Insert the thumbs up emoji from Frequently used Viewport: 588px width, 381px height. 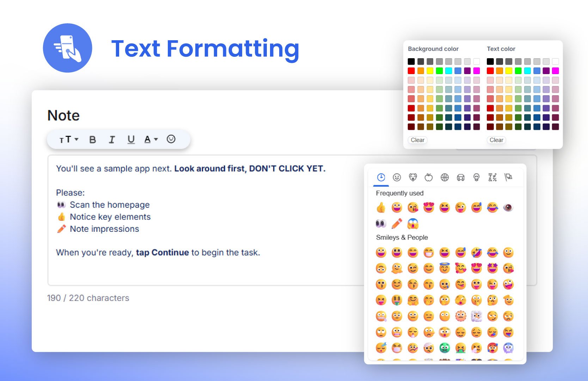381,208
